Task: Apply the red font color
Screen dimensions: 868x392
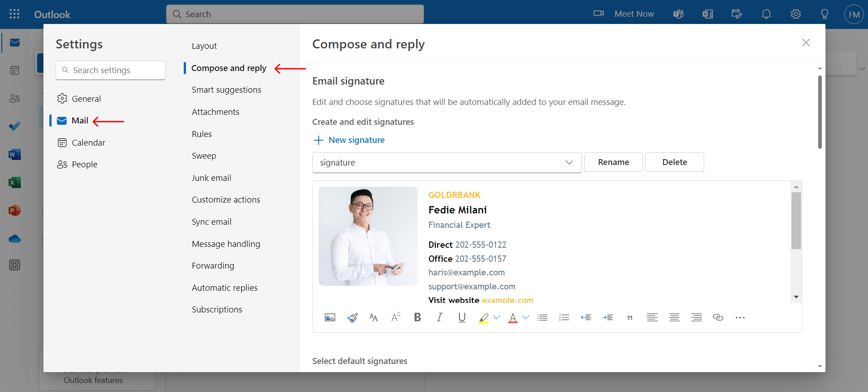Action: 513,318
